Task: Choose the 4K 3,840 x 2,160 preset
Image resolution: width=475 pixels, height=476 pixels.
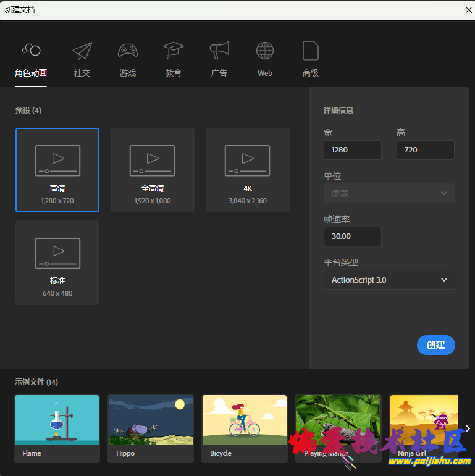Action: point(248,170)
